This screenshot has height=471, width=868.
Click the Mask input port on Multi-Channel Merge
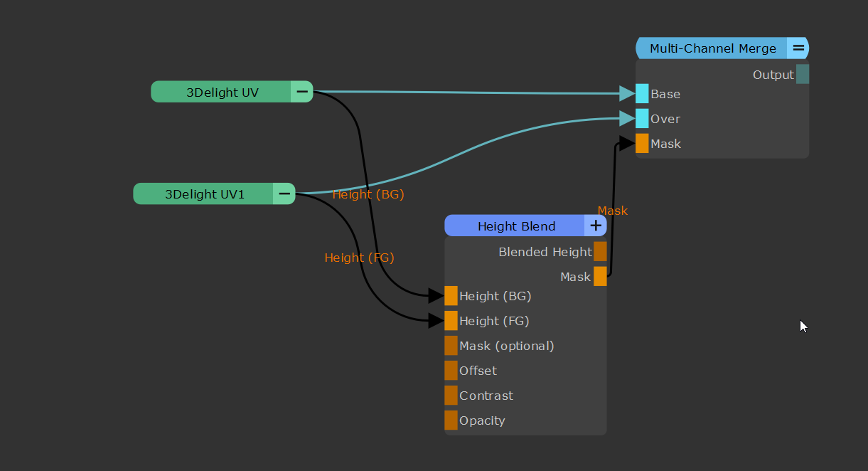(x=642, y=144)
